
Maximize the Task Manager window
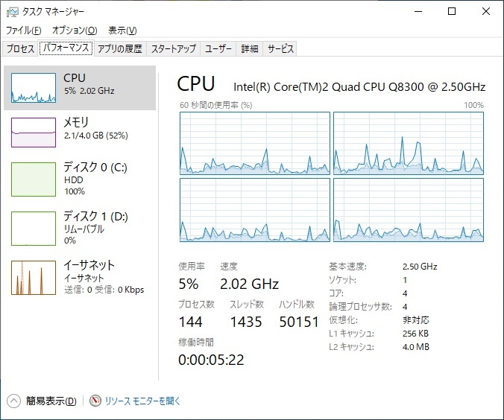coord(452,12)
